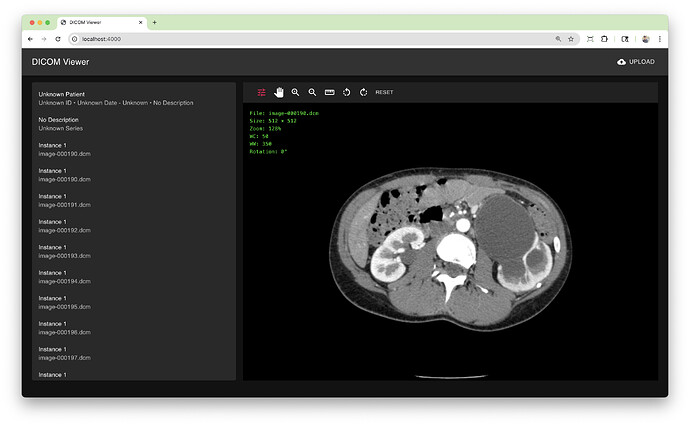The height and width of the screenshot is (426, 690).
Task: Rotate image clockwise
Action: (x=363, y=92)
